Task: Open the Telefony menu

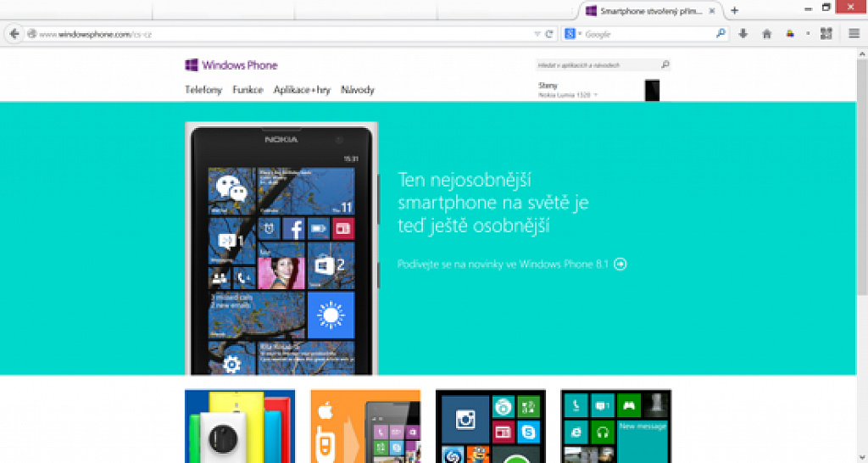Action: [x=203, y=90]
